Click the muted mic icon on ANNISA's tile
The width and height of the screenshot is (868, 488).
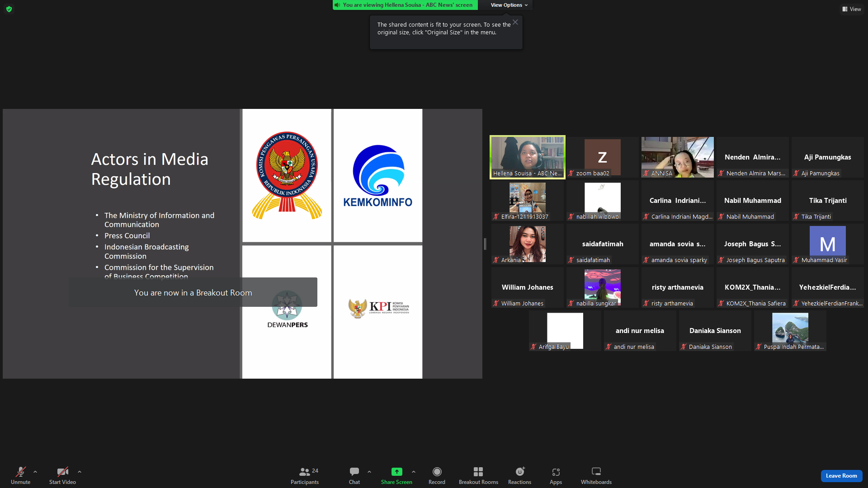pyautogui.click(x=646, y=173)
